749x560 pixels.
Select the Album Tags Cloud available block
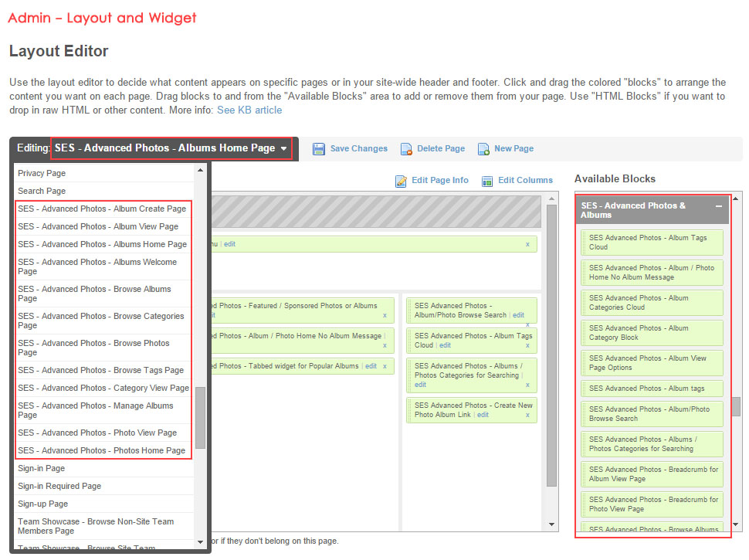click(652, 243)
